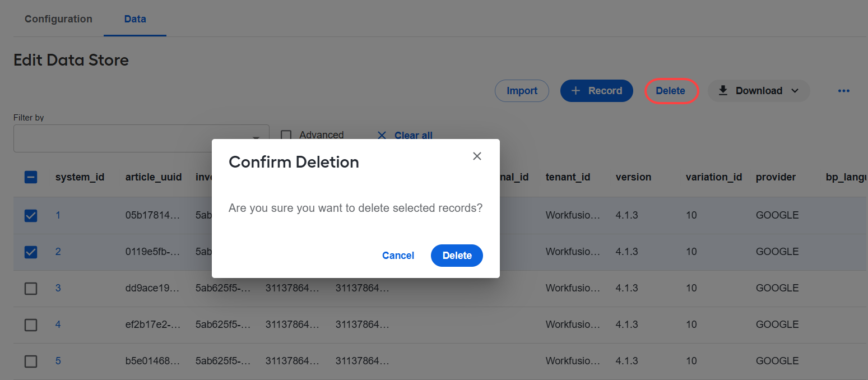Viewport: 868px width, 380px height.
Task: Click the Import button
Action: point(522,91)
